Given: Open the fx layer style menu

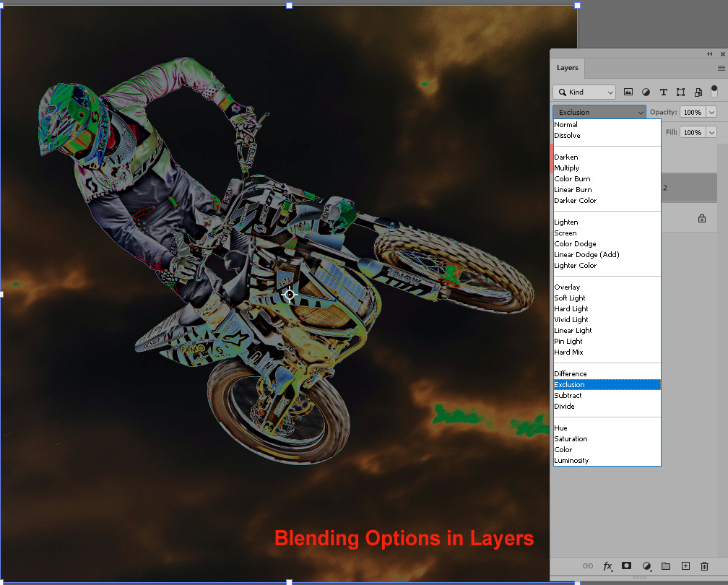Looking at the screenshot, I should point(608,566).
